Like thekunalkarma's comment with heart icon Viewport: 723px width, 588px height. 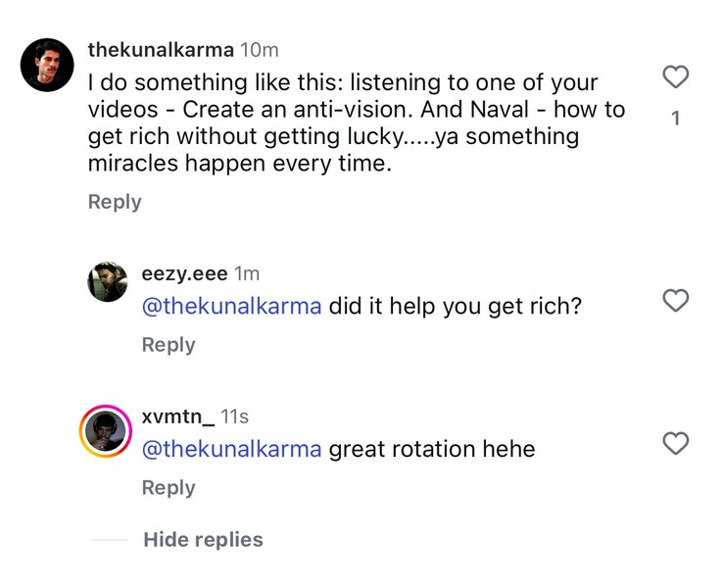676,76
